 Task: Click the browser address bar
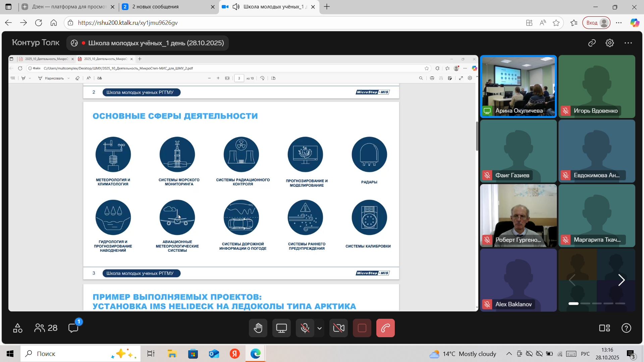[268, 23]
